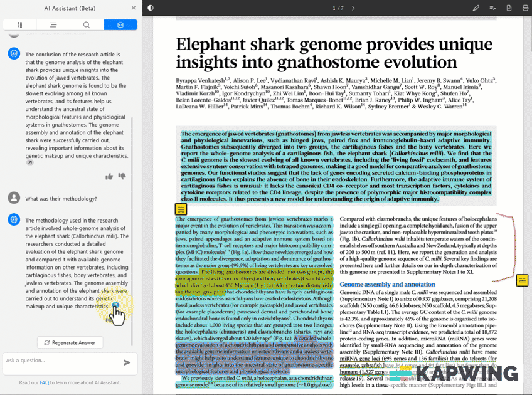The height and width of the screenshot is (395, 532).
Task: Open yellow sticky note beside abstract
Action: pos(180,209)
